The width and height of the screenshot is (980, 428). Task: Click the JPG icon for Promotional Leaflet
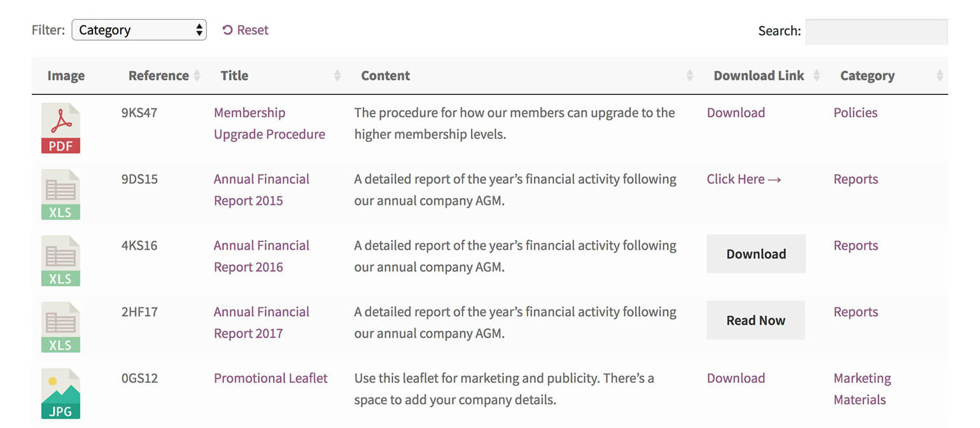click(x=60, y=394)
